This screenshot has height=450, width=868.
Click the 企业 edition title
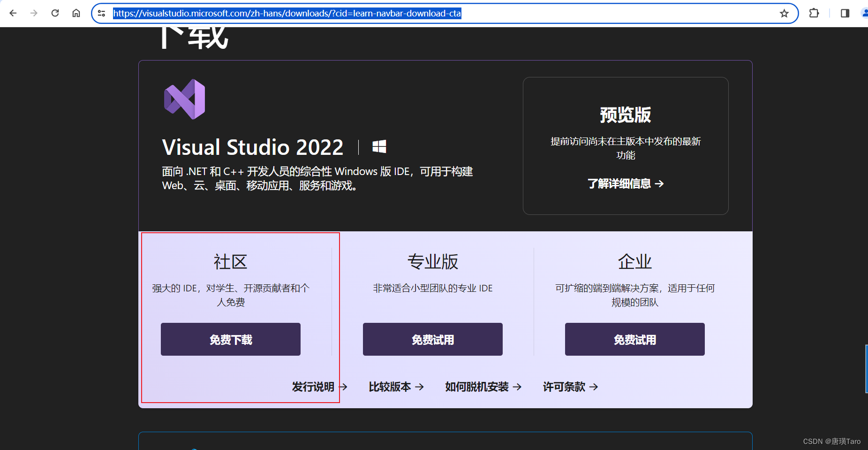point(635,262)
